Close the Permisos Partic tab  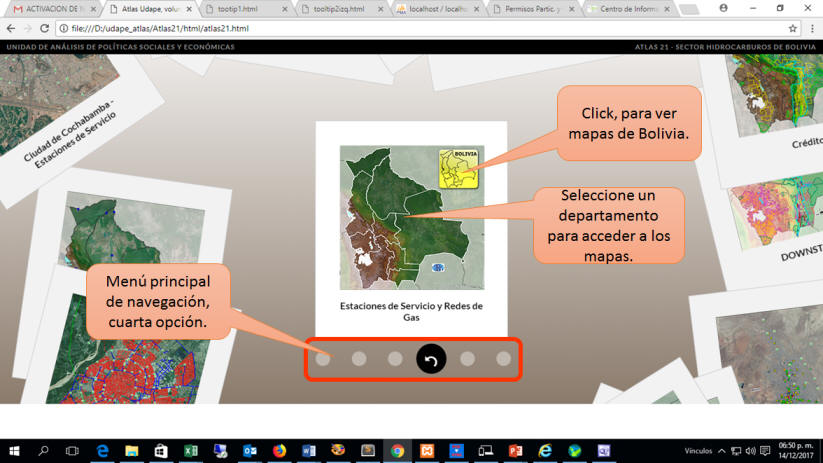click(572, 9)
